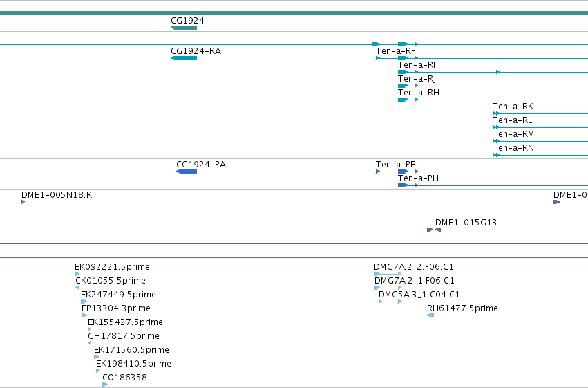Click the CO186358 arrow glyph
The height and width of the screenshot is (388, 588).
[x=105, y=385]
